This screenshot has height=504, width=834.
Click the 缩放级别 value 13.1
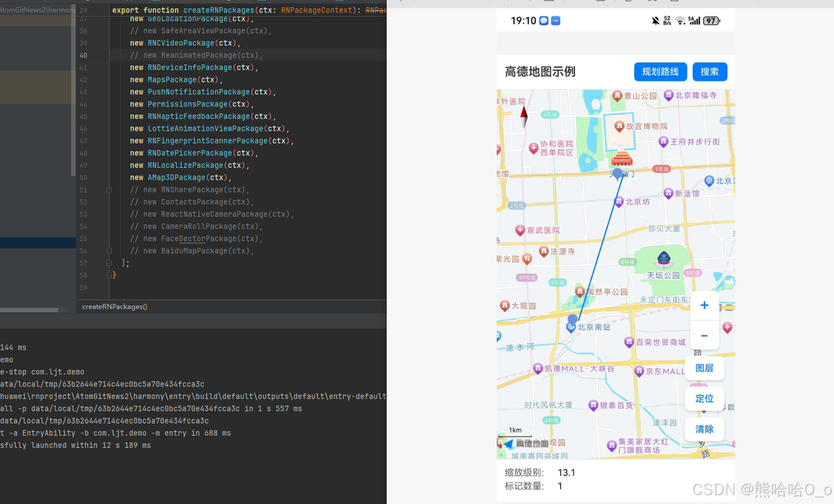coord(566,472)
